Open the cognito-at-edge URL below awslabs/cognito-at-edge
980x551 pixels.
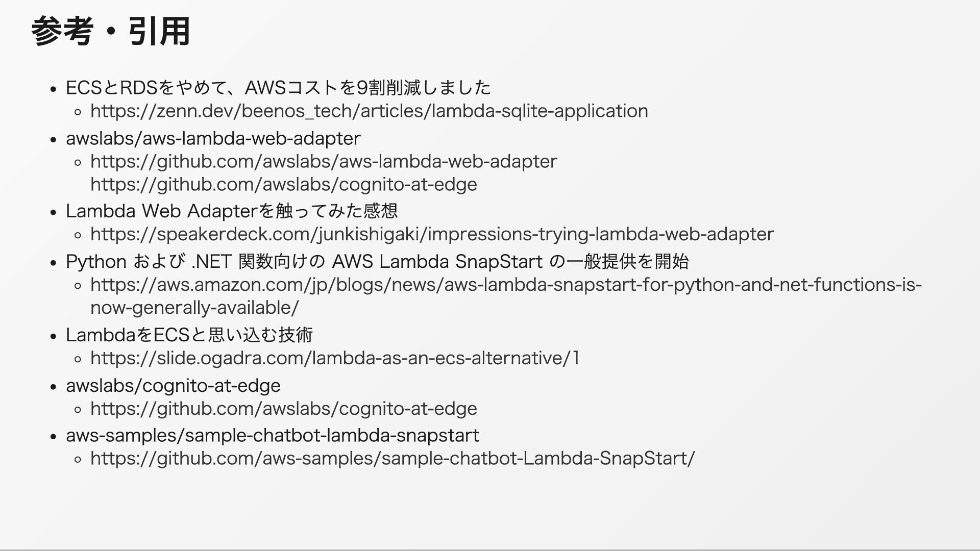284,409
